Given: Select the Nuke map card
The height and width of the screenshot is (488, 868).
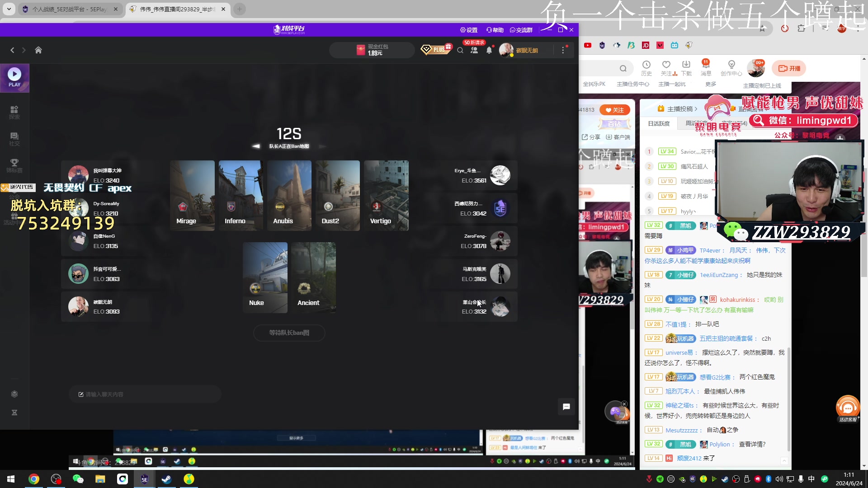Looking at the screenshot, I should [x=265, y=277].
